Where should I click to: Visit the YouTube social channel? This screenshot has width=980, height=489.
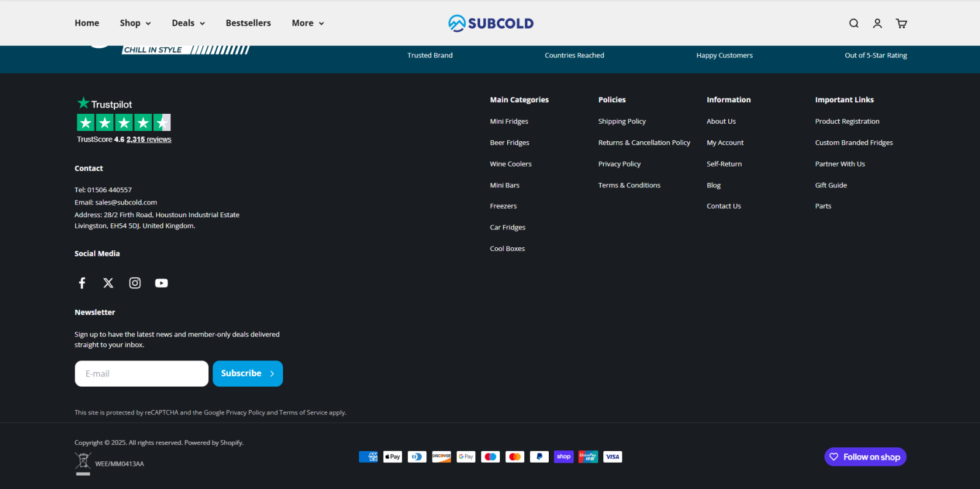[161, 283]
